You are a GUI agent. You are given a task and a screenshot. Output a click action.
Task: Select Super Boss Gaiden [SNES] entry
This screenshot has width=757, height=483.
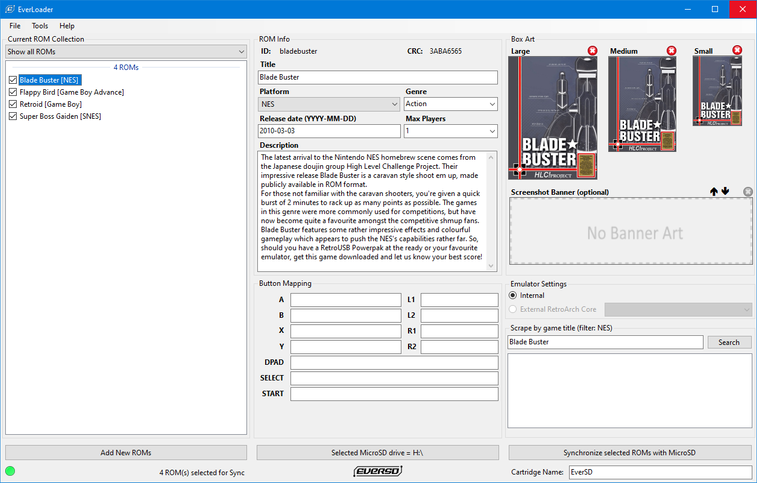60,116
